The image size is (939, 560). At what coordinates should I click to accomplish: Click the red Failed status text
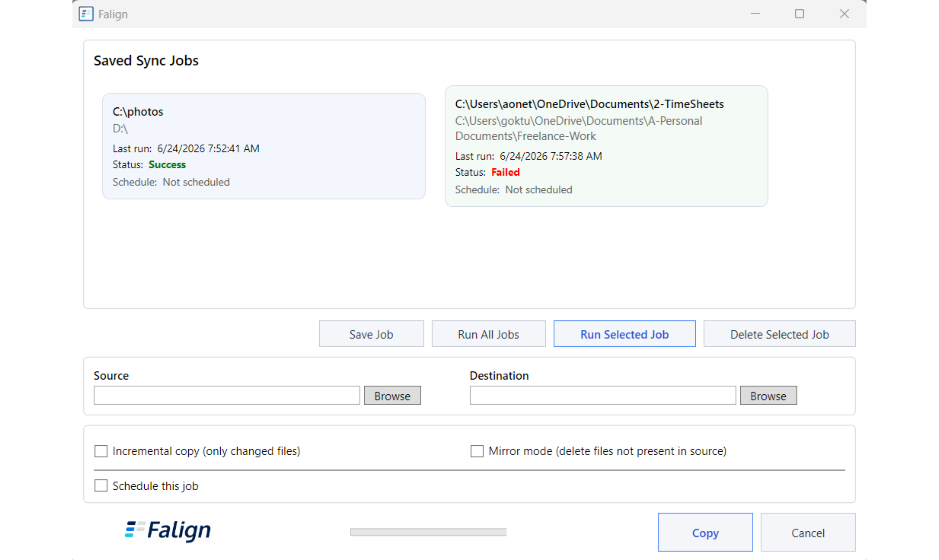[505, 173]
